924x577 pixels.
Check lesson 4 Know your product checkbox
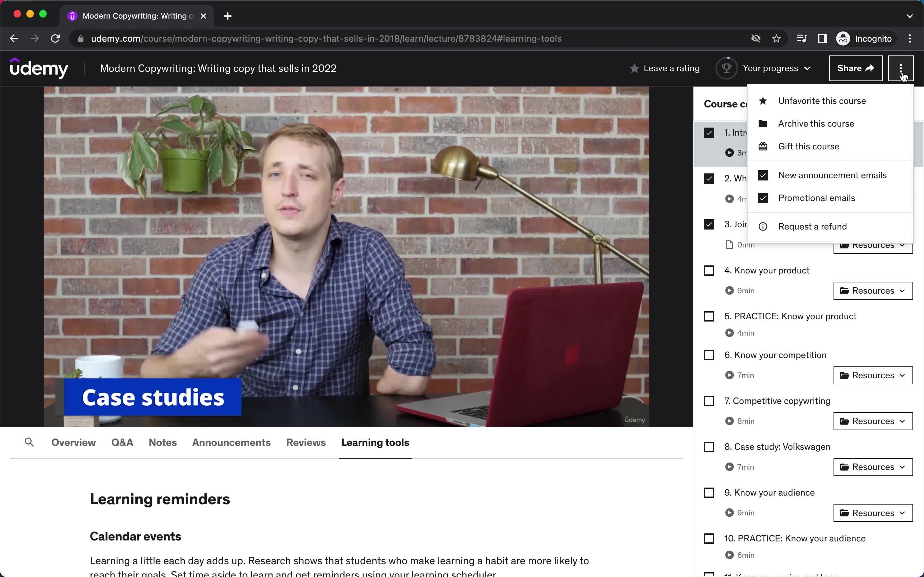(708, 271)
